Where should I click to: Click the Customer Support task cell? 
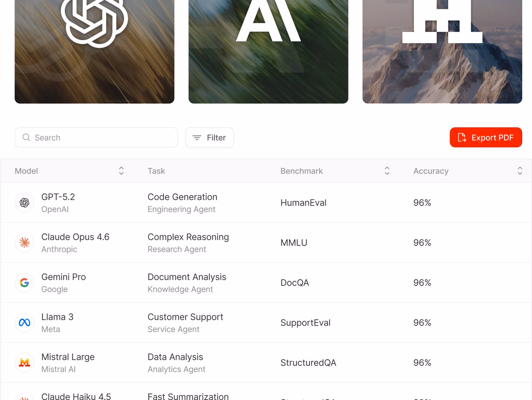coord(185,317)
